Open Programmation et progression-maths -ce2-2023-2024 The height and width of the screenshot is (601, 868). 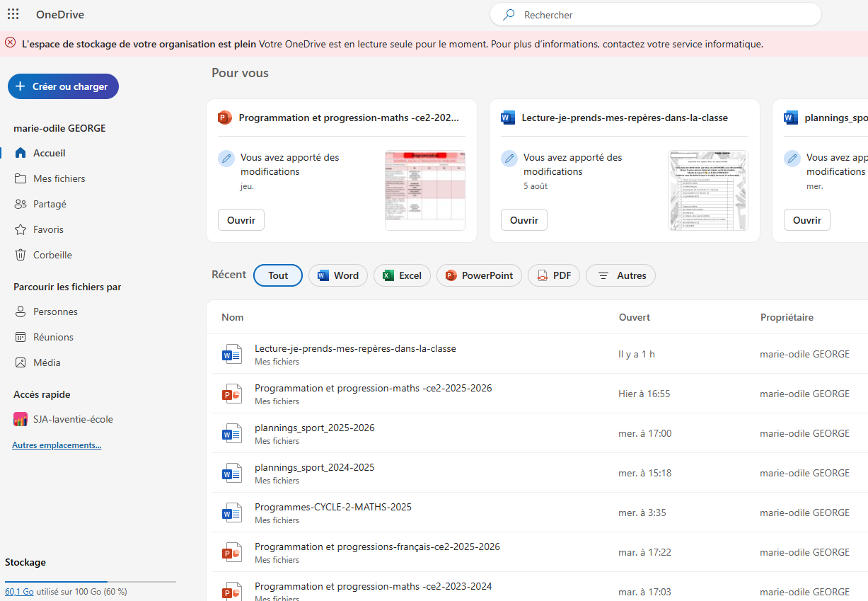(374, 586)
